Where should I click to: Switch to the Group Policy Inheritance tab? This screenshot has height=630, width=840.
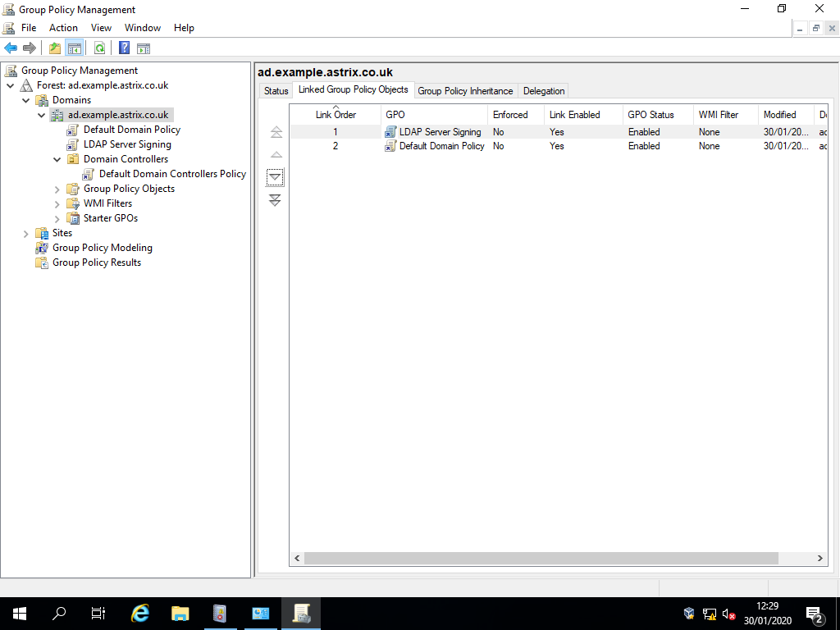tap(465, 90)
